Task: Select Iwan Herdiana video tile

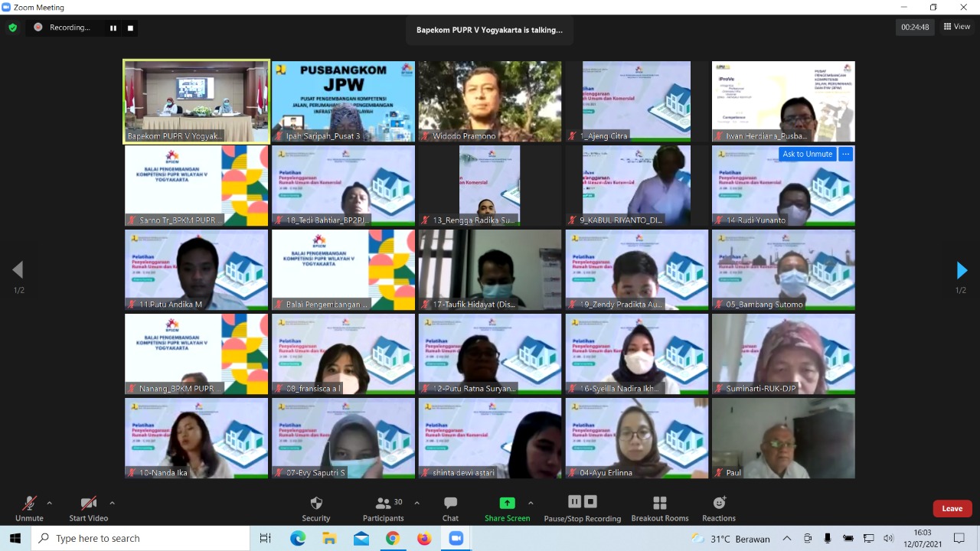Action: click(783, 102)
